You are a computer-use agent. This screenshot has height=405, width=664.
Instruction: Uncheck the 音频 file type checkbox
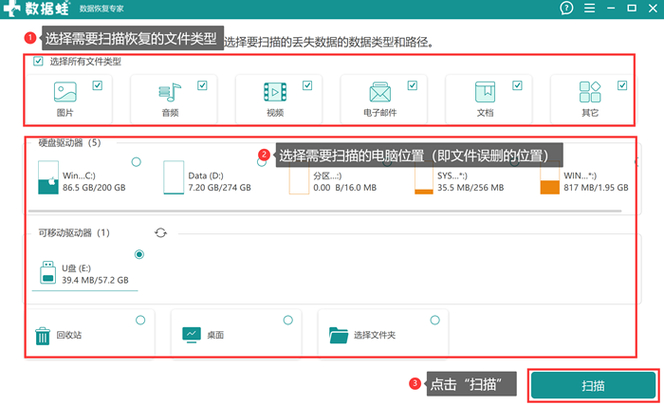(x=202, y=86)
